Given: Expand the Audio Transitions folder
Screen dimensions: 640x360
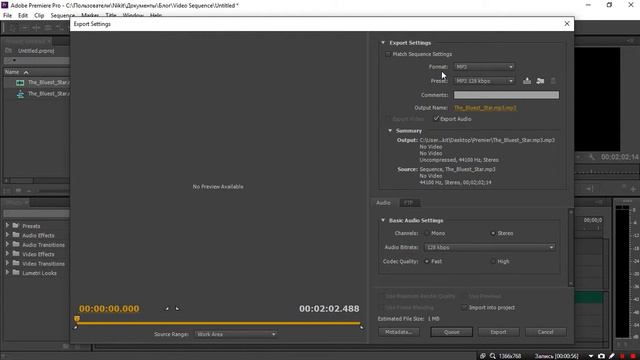Looking at the screenshot, I should pyautogui.click(x=7, y=244).
